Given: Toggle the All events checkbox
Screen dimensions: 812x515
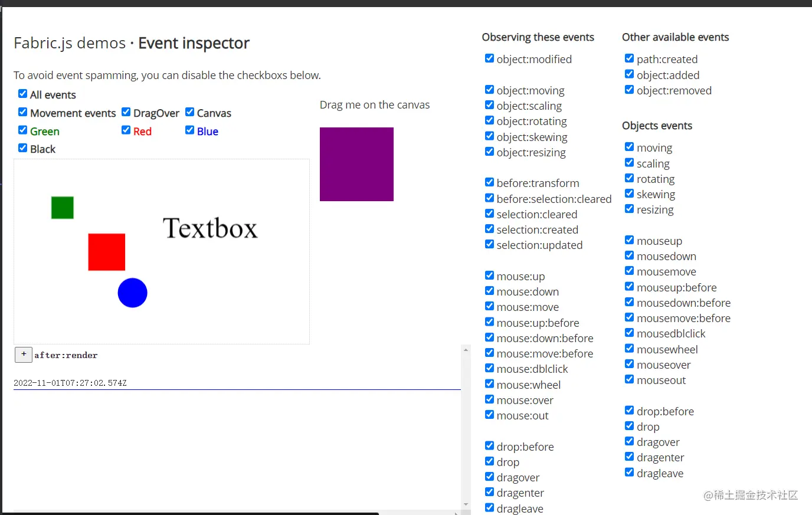Looking at the screenshot, I should [x=22, y=94].
